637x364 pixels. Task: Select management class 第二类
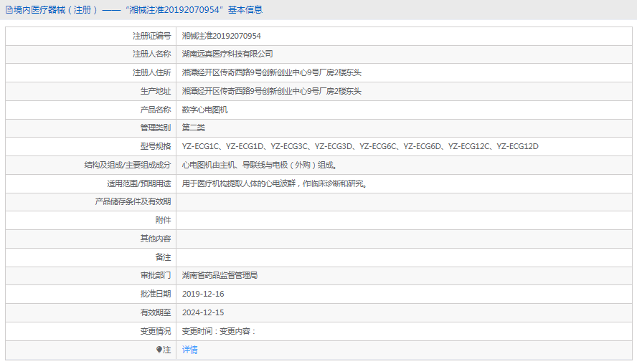(194, 128)
